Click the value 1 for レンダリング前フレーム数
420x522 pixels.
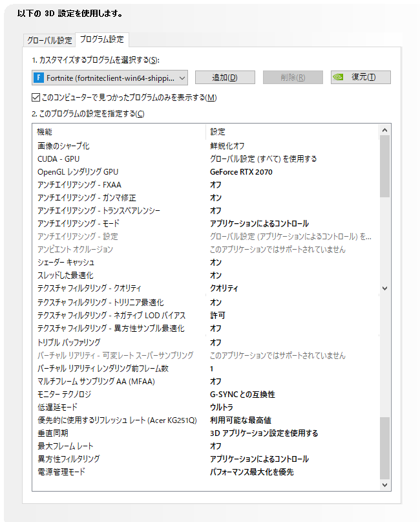211,369
